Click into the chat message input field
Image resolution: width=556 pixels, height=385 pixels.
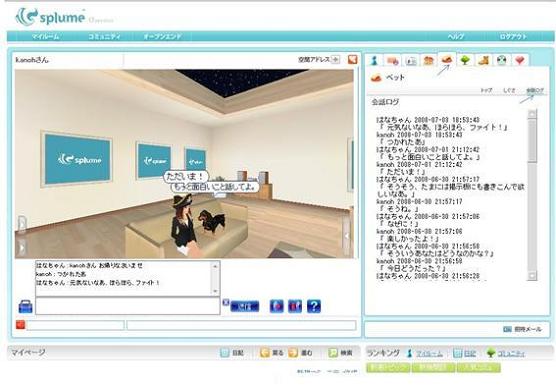pyautogui.click(x=128, y=306)
